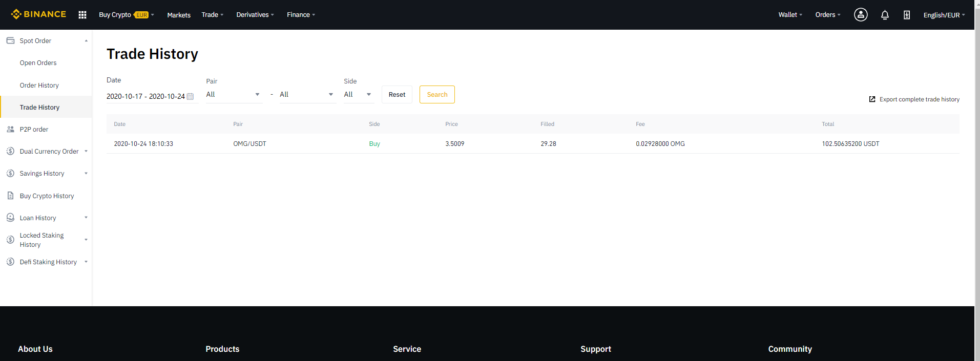
Task: Open the Buy Crypto menu
Action: (x=127, y=15)
